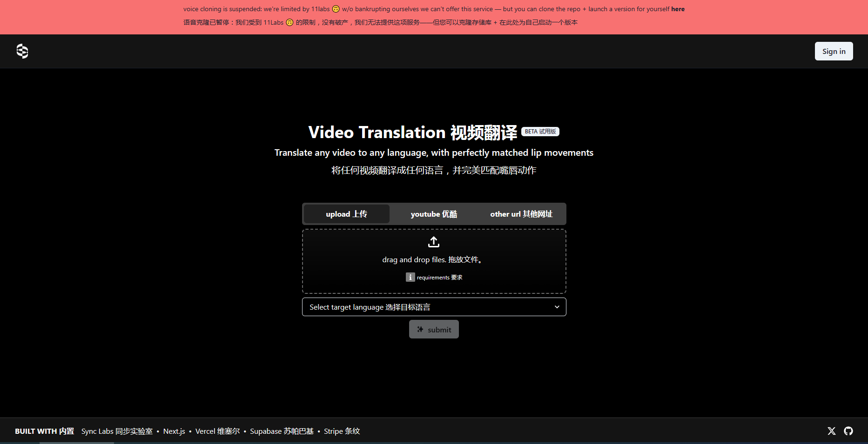
Task: Open the X (Twitter) profile icon
Action: 831,431
